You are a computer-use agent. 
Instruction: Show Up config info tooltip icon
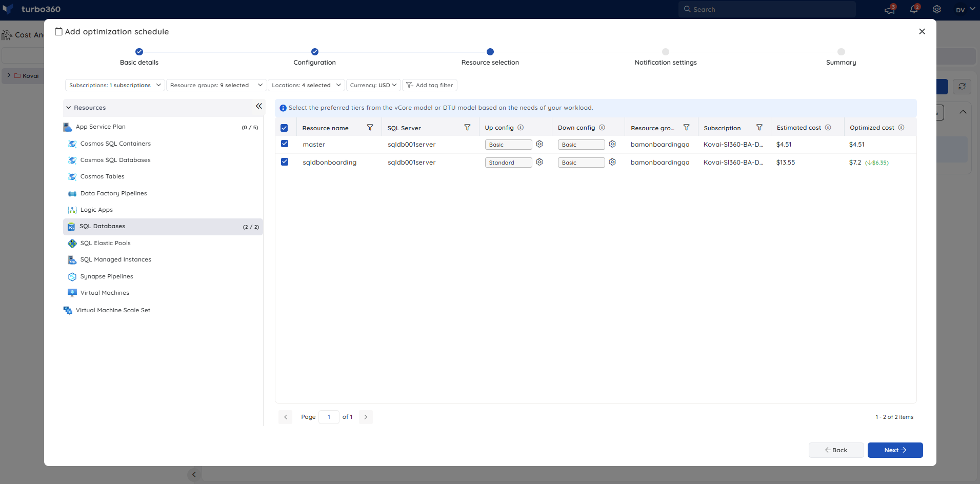pos(521,128)
